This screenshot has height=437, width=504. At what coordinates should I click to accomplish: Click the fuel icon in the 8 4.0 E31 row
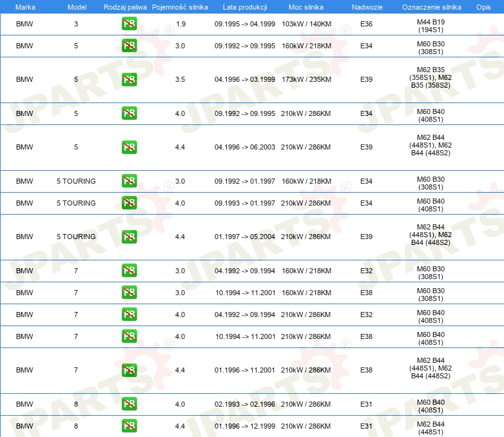129,404
